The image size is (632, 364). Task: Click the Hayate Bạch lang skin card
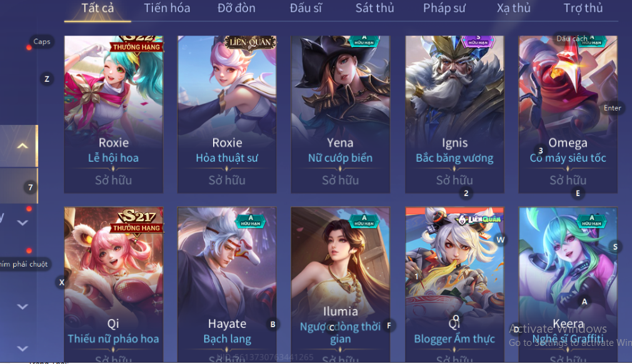(227, 285)
